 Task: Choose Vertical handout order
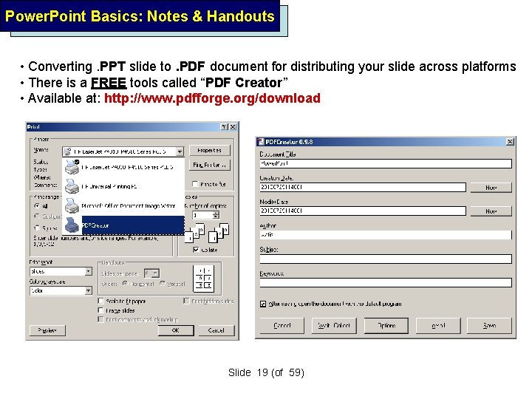162,283
